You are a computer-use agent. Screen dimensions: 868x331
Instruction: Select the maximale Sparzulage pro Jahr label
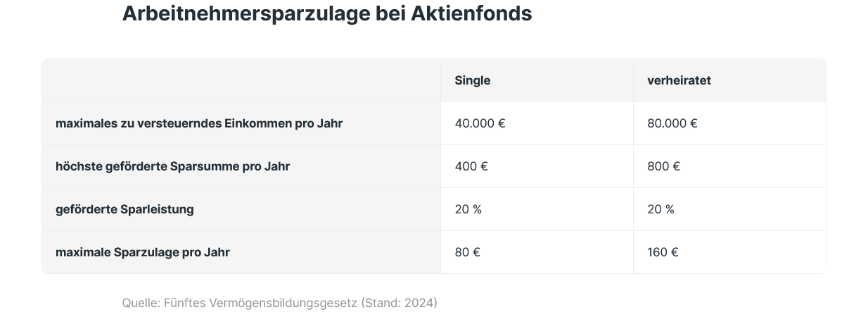click(143, 252)
